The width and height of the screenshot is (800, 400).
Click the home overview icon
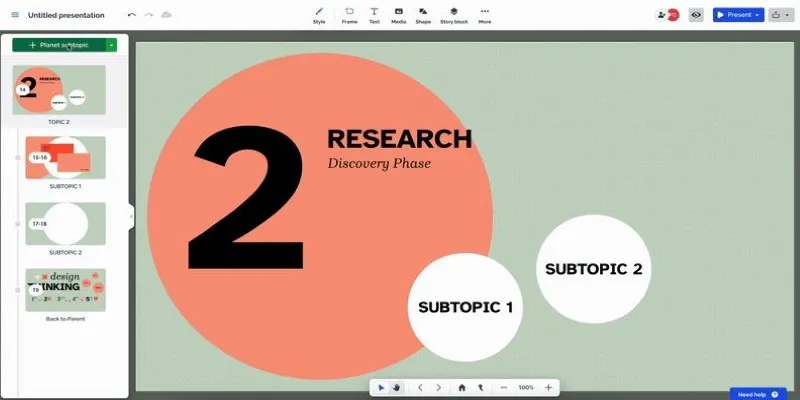pos(462,388)
